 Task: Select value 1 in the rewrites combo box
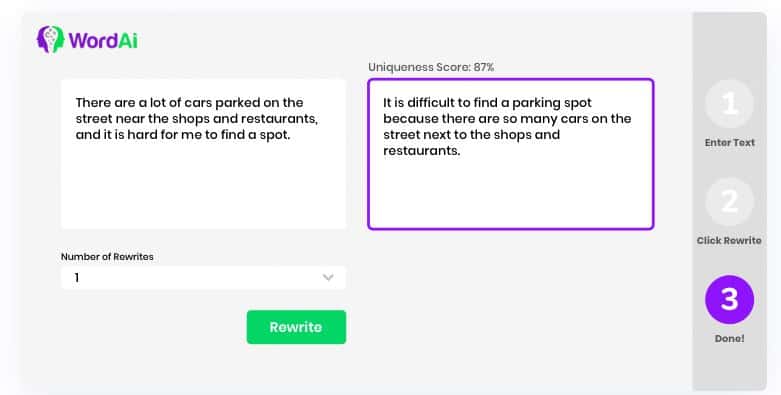point(77,277)
